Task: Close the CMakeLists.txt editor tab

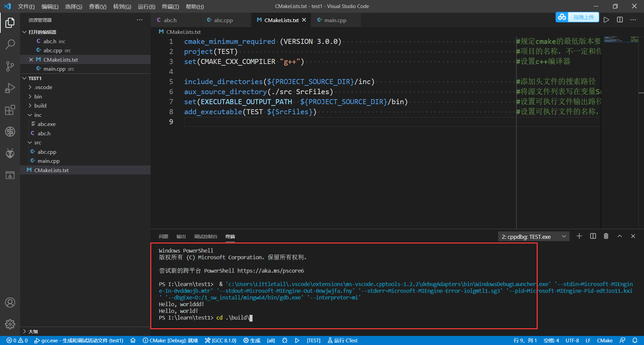Action: pos(304,20)
